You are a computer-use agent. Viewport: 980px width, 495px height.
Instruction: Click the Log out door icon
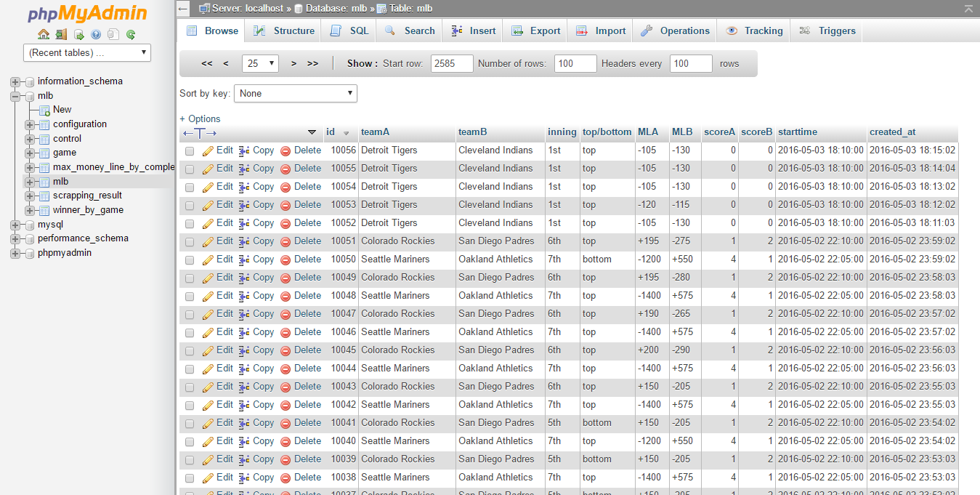61,34
